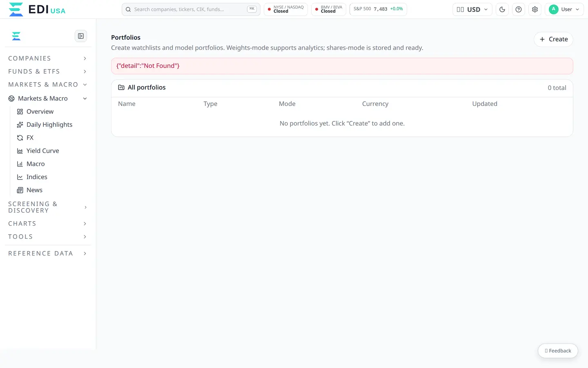Click the Macro bar chart icon

(x=20, y=164)
